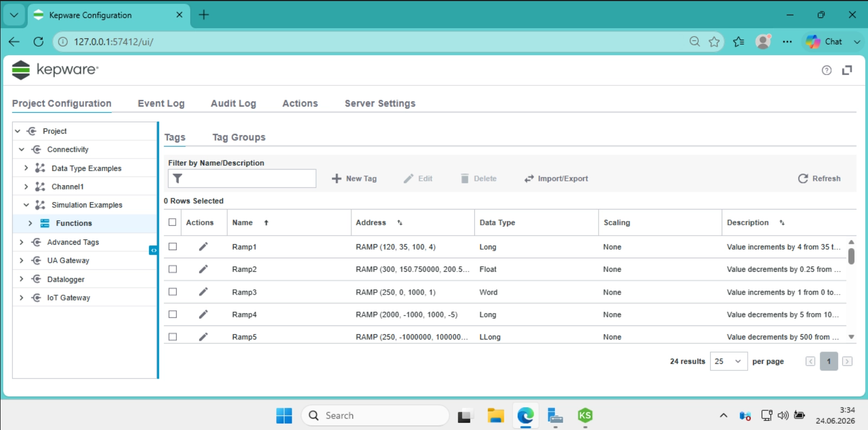Viewport: 868px width, 430px height.
Task: Open the browser favorites list icon
Action: tap(738, 42)
